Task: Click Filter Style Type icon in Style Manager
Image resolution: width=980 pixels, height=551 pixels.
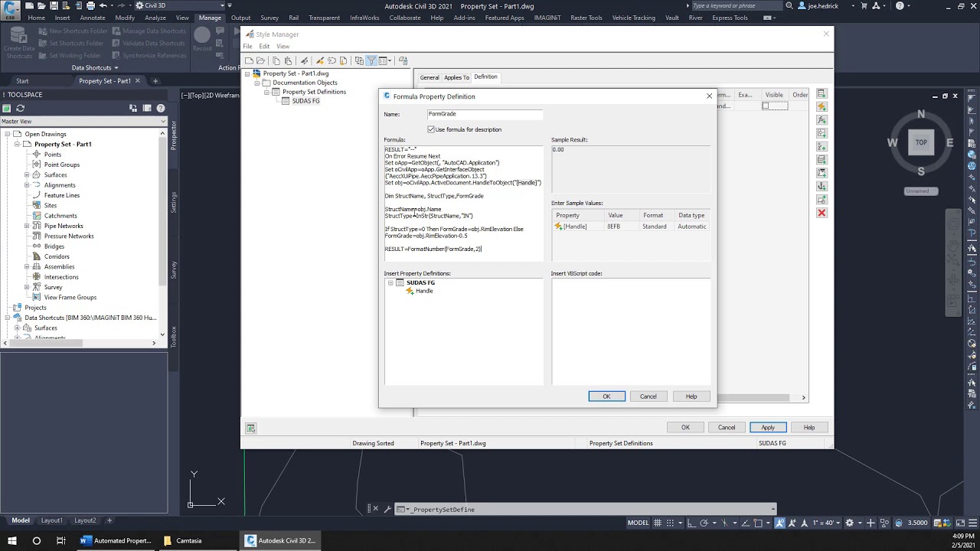Action: [371, 60]
